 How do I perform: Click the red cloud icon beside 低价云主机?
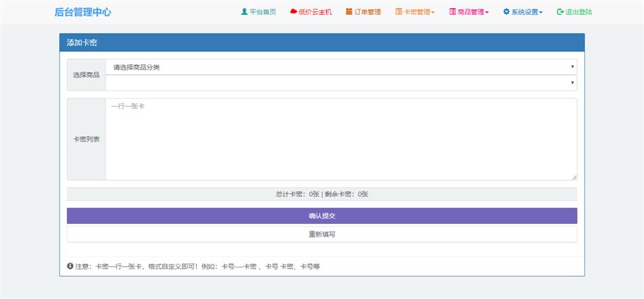coord(294,11)
